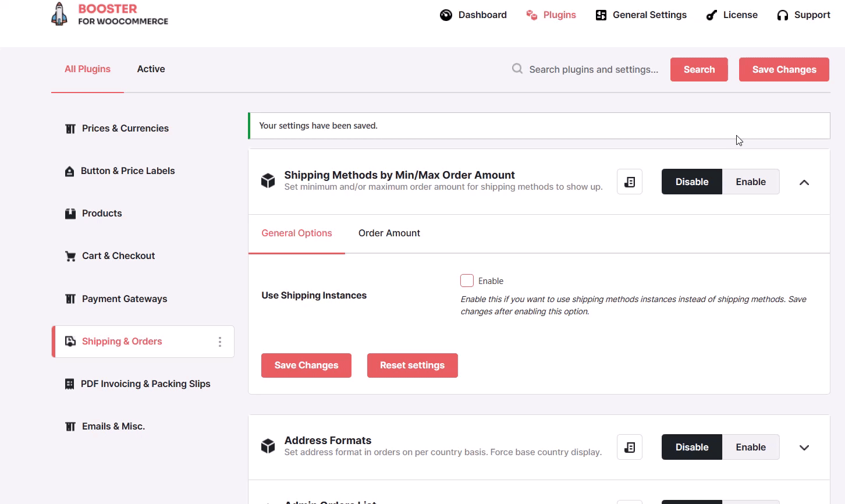The image size is (845, 504).
Task: Click the General Settings grid icon
Action: tap(601, 15)
